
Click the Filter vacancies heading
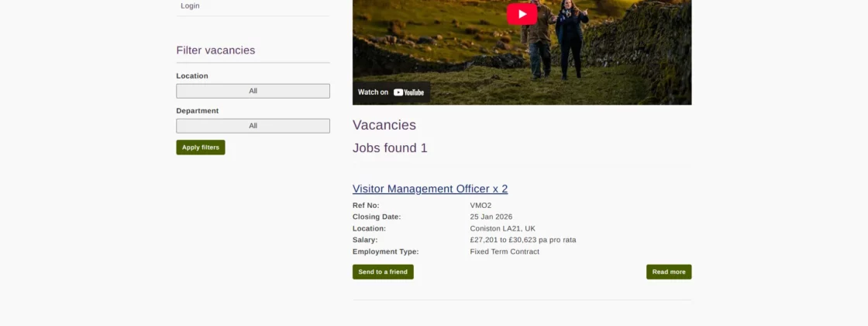216,50
